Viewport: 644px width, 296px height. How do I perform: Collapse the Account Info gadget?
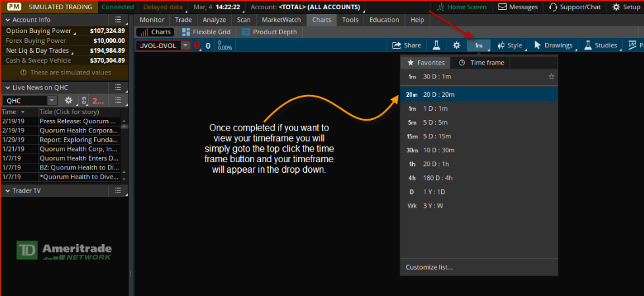pos(7,20)
